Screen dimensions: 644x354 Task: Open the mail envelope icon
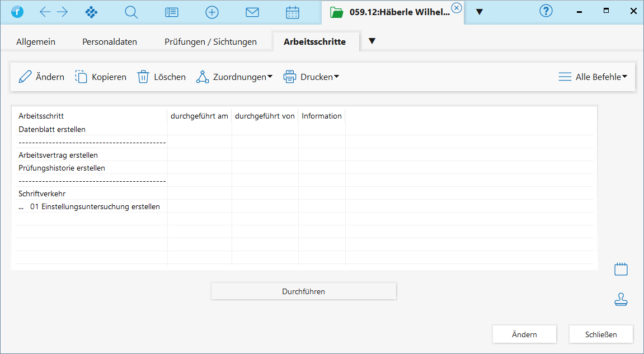click(252, 12)
